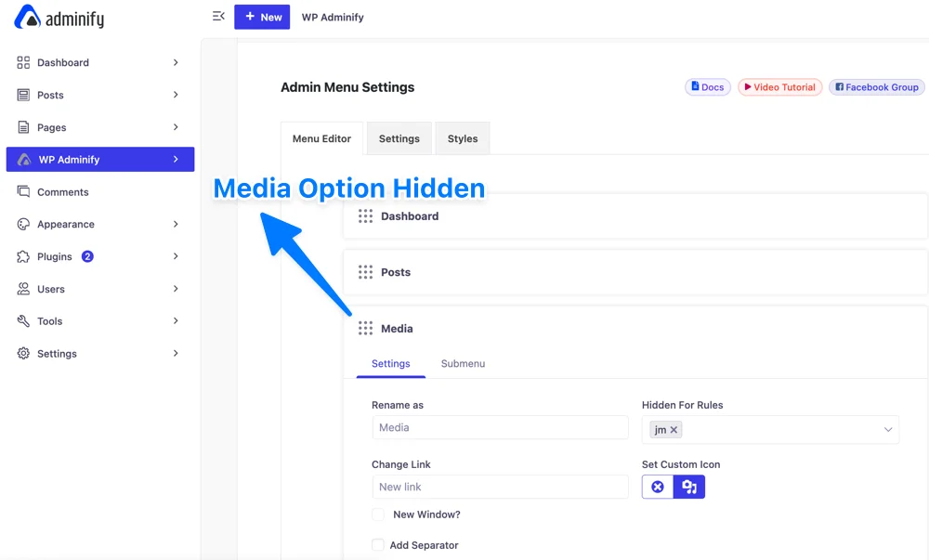Click the Media row drag handle
929x560 pixels.
[365, 329]
